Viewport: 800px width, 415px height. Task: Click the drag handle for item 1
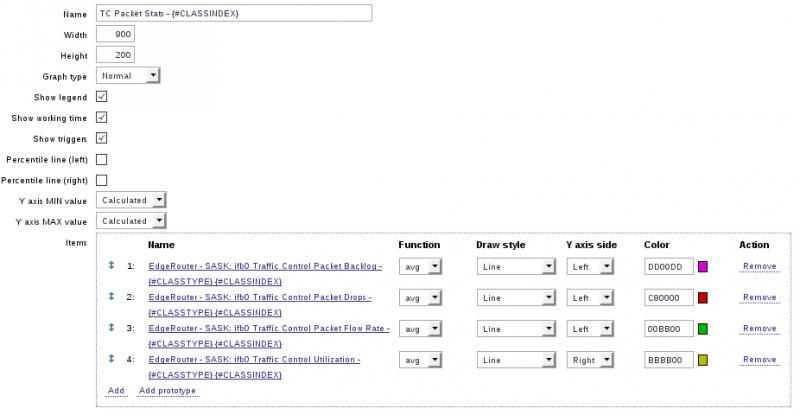[x=112, y=266]
